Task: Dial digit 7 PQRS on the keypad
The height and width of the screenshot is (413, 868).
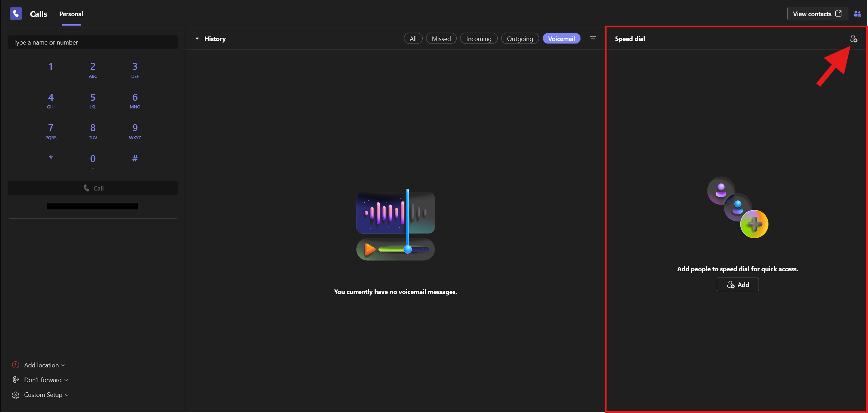Action: point(51,131)
